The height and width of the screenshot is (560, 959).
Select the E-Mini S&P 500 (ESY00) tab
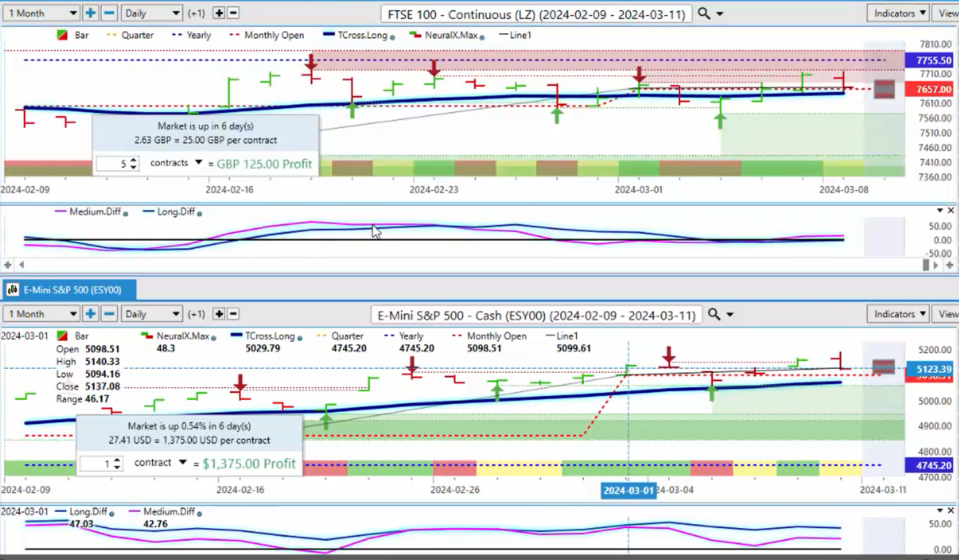[x=70, y=289]
